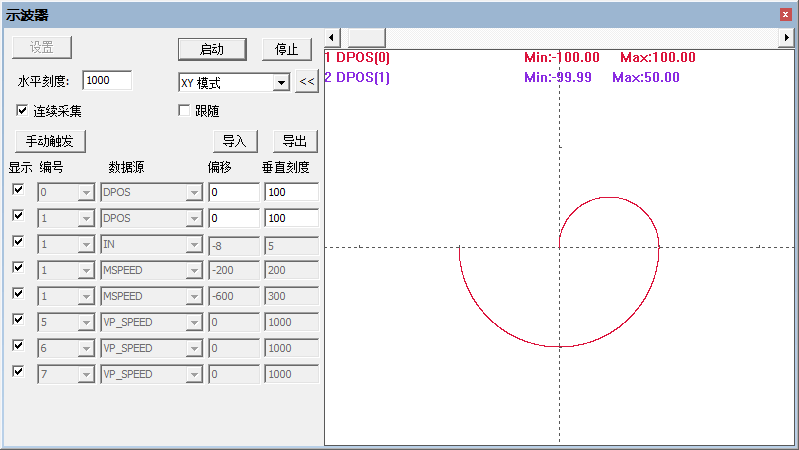Click the offset field showing -200
The image size is (799, 450).
[x=234, y=270]
